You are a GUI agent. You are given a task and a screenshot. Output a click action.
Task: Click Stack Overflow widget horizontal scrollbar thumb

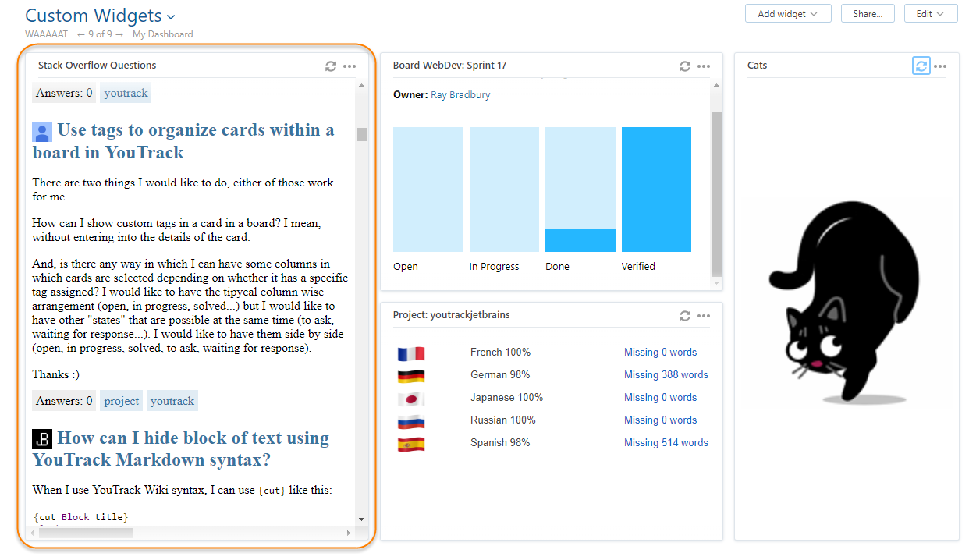coord(86,533)
